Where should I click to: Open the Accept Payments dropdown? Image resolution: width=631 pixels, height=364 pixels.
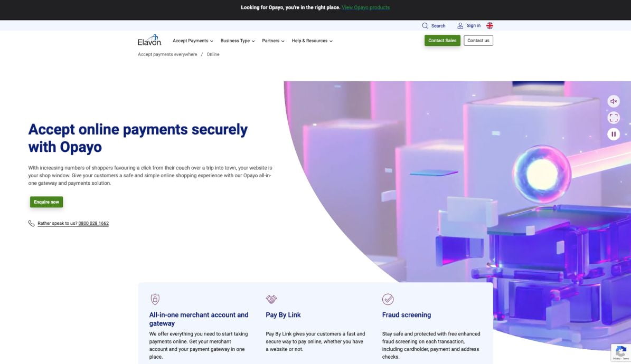(x=192, y=41)
